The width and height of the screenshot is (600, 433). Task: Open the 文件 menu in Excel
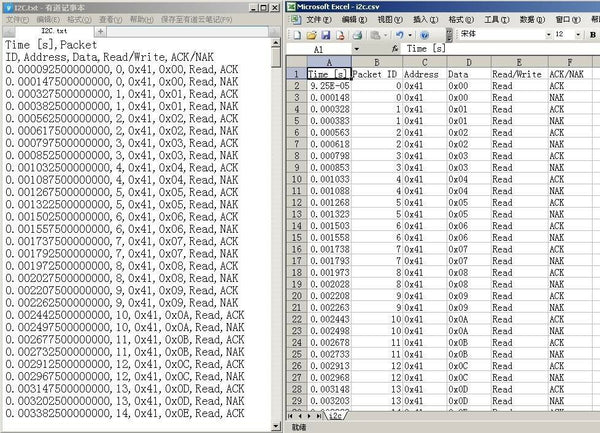click(318, 20)
